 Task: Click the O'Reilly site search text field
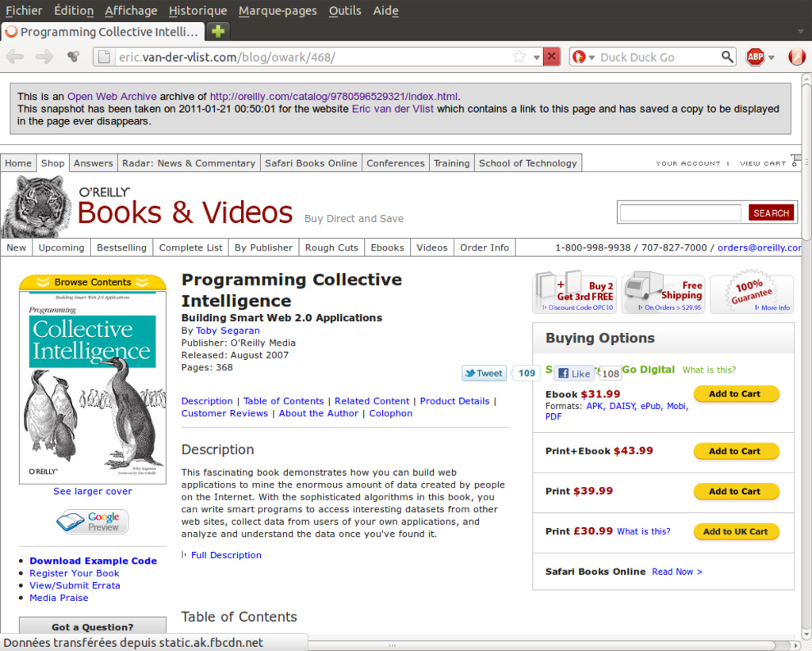click(x=680, y=213)
